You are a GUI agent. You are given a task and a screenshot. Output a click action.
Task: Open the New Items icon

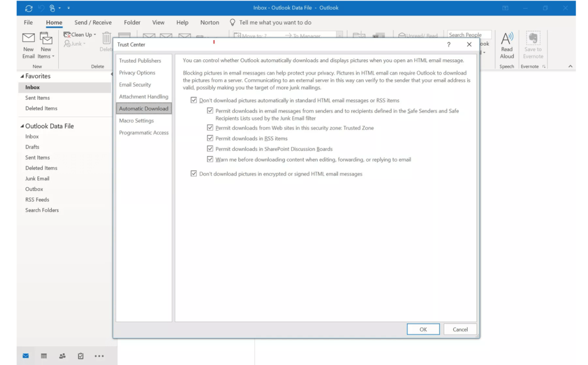point(46,38)
